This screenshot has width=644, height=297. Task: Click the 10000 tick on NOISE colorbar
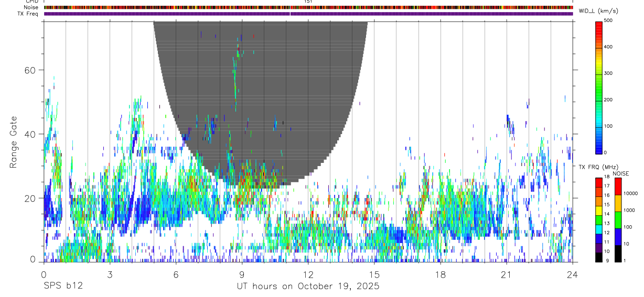630,193
